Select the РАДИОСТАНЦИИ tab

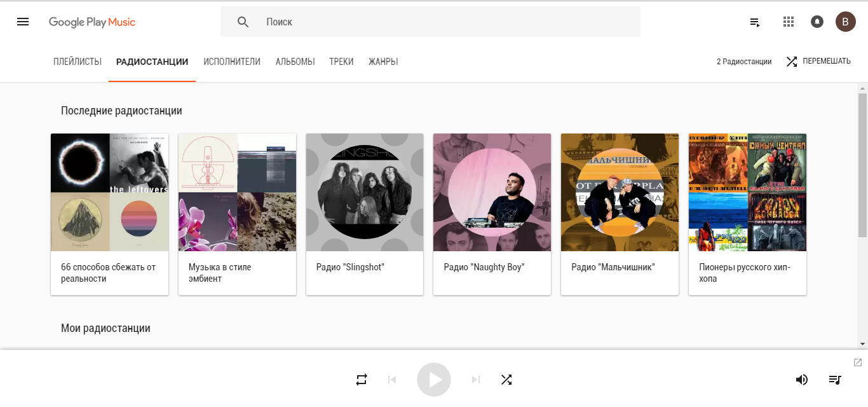[x=152, y=62]
